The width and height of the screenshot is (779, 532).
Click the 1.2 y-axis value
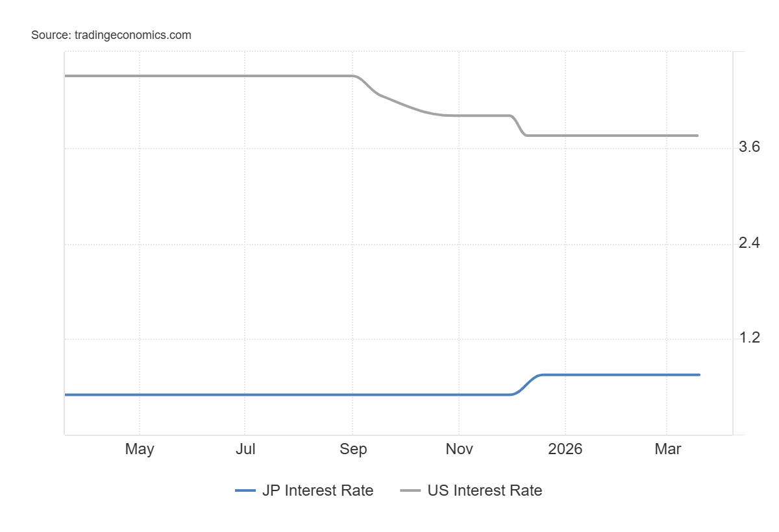point(749,339)
